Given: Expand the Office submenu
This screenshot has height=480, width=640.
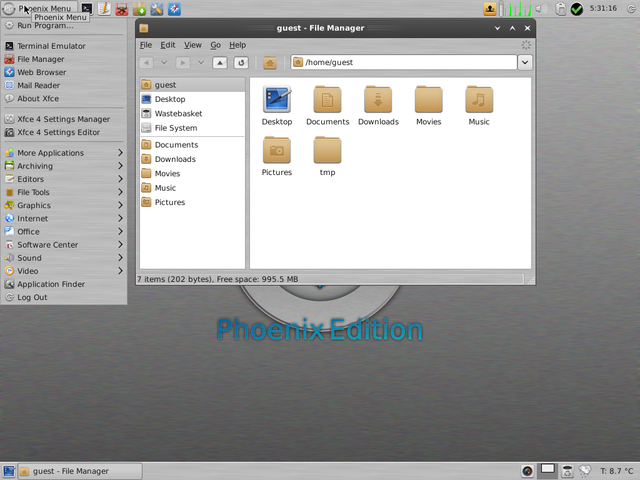Looking at the screenshot, I should 64,231.
